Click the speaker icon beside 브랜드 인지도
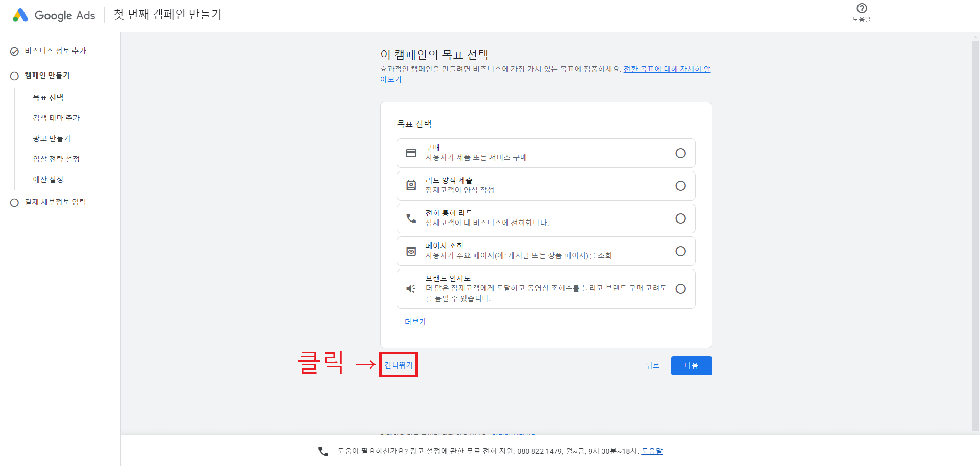Screen dimensions: 980x466 point(411,288)
